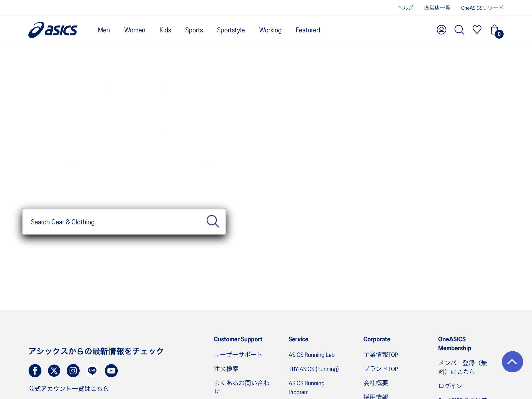Open 公式アカウント一覧はこちら link

point(68,389)
